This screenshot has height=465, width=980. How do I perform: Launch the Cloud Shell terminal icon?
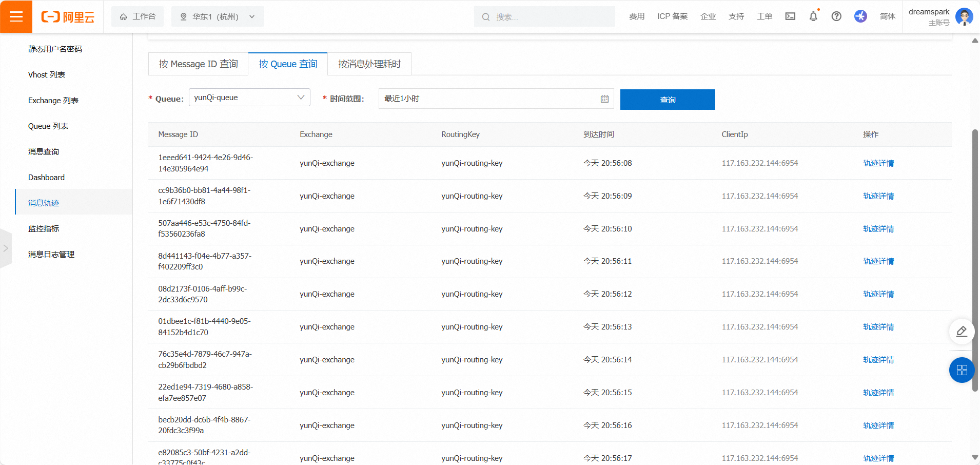point(790,16)
